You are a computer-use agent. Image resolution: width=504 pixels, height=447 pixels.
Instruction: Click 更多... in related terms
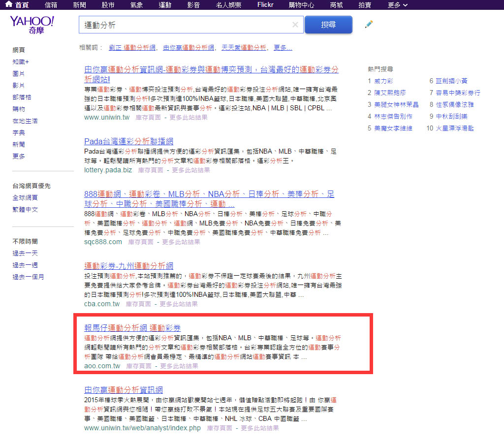pos(283,48)
